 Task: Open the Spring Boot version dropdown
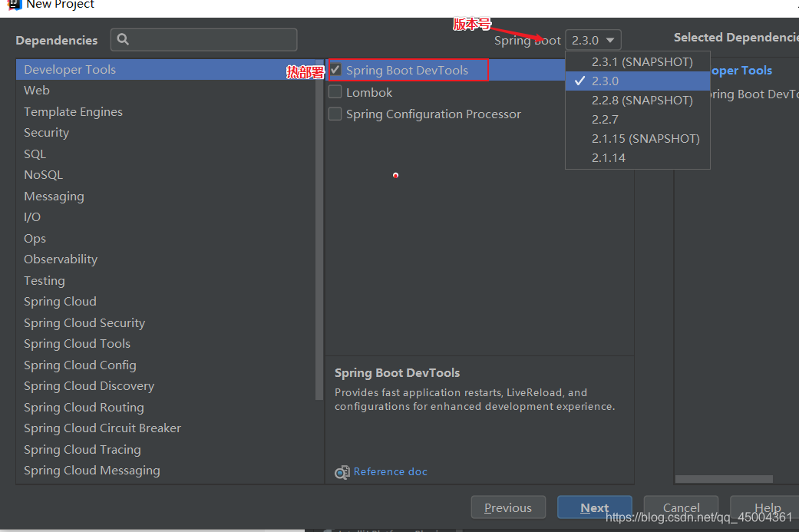point(593,40)
